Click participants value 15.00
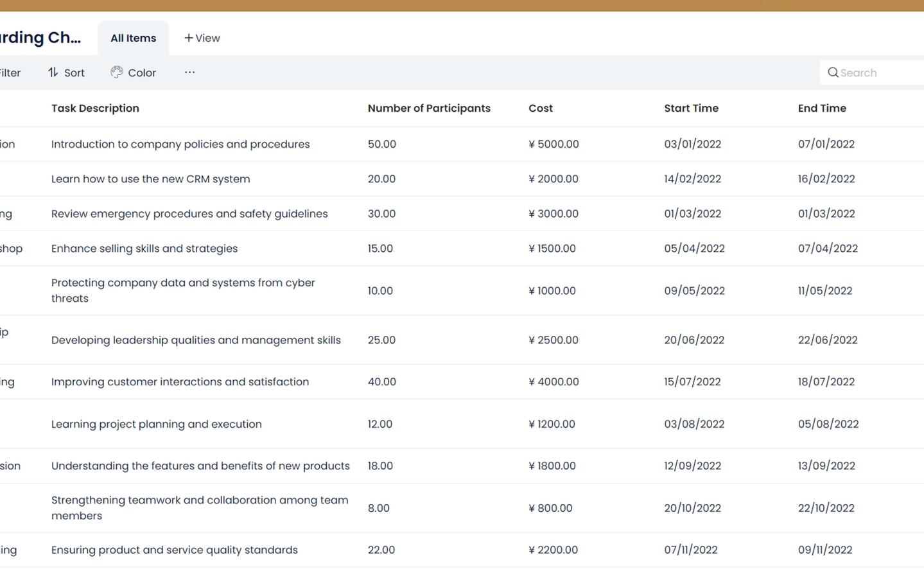 [x=380, y=248]
